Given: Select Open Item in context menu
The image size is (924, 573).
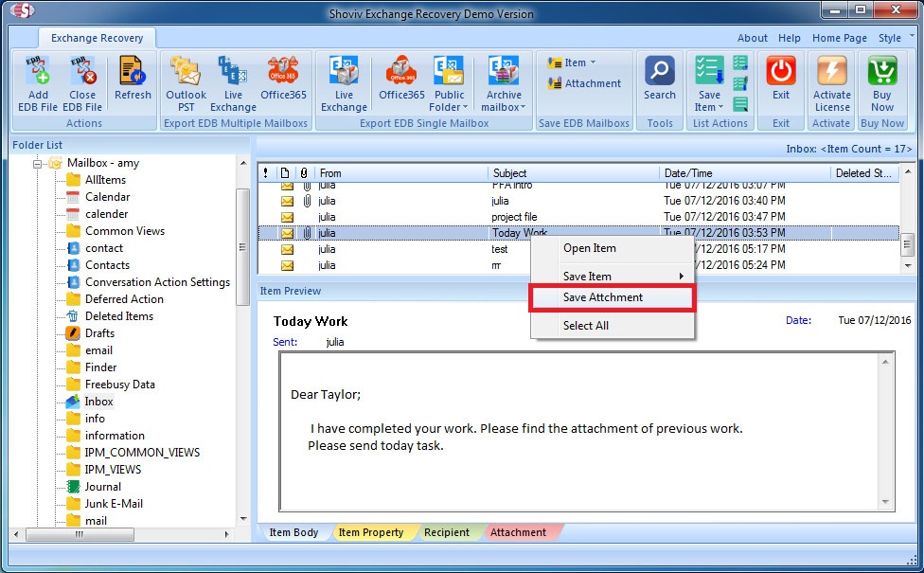Looking at the screenshot, I should click(589, 248).
